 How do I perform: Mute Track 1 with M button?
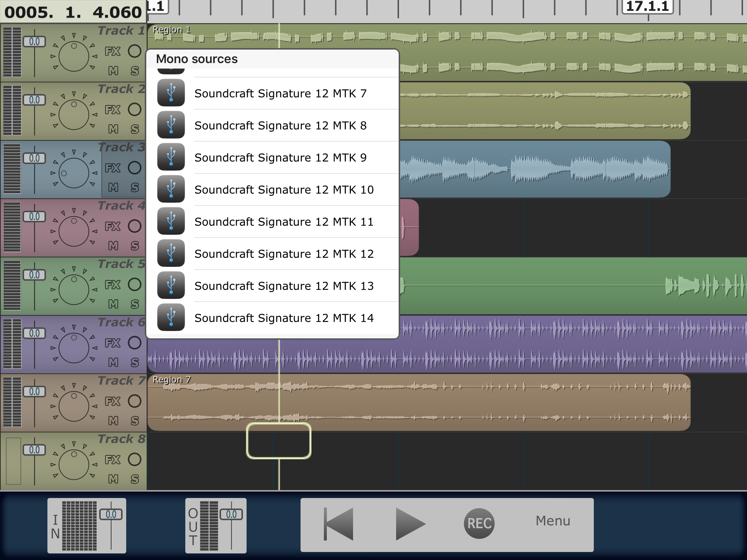tap(113, 71)
